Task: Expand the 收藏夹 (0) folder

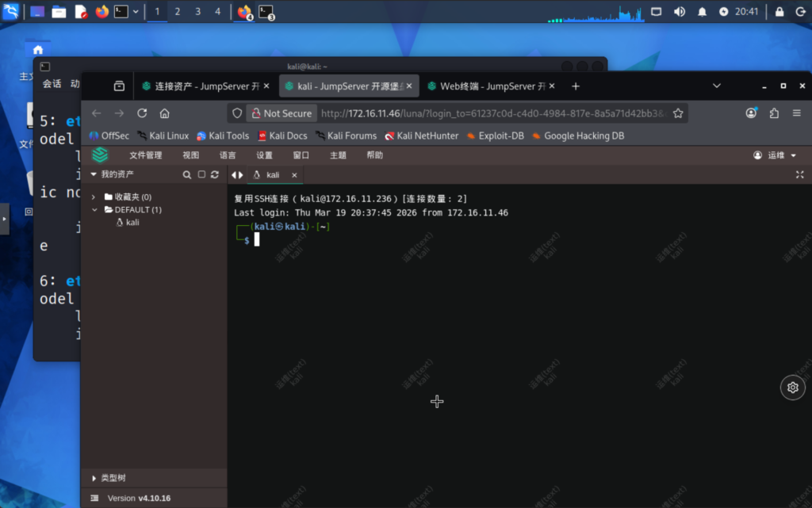Action: point(94,197)
